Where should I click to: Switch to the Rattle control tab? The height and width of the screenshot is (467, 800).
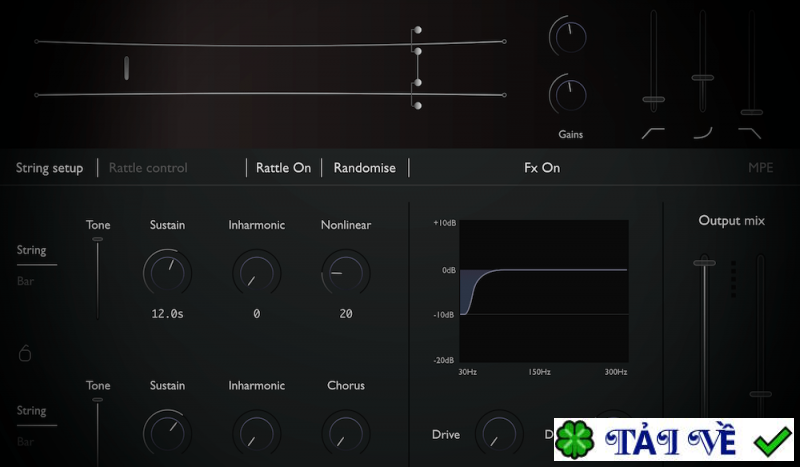[148, 168]
